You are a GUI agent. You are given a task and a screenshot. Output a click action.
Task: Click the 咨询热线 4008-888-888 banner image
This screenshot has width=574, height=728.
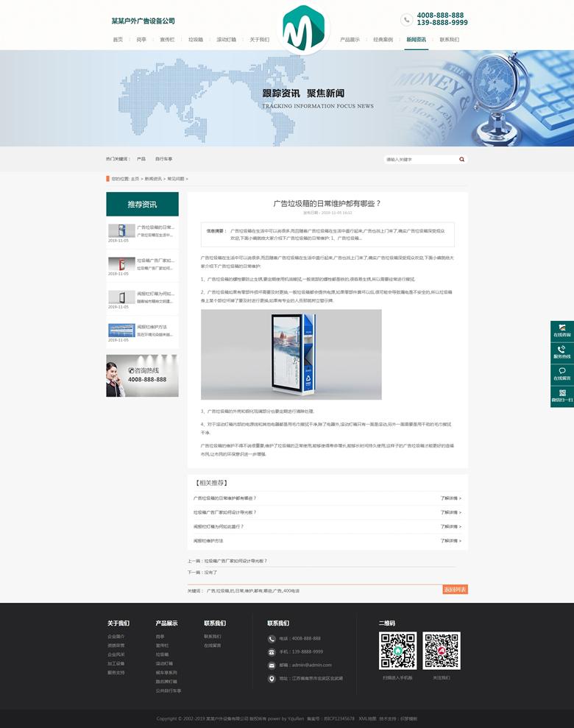[142, 375]
